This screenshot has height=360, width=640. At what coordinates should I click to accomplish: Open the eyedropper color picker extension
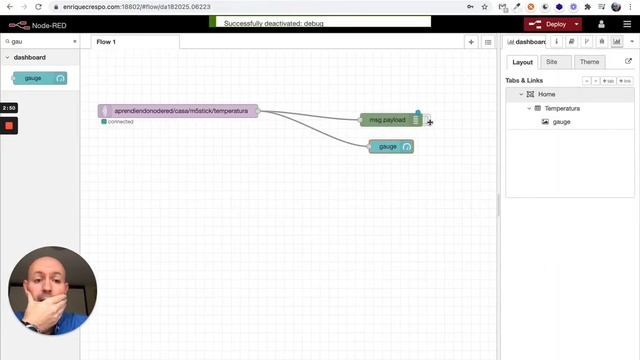pyautogui.click(x=517, y=7)
